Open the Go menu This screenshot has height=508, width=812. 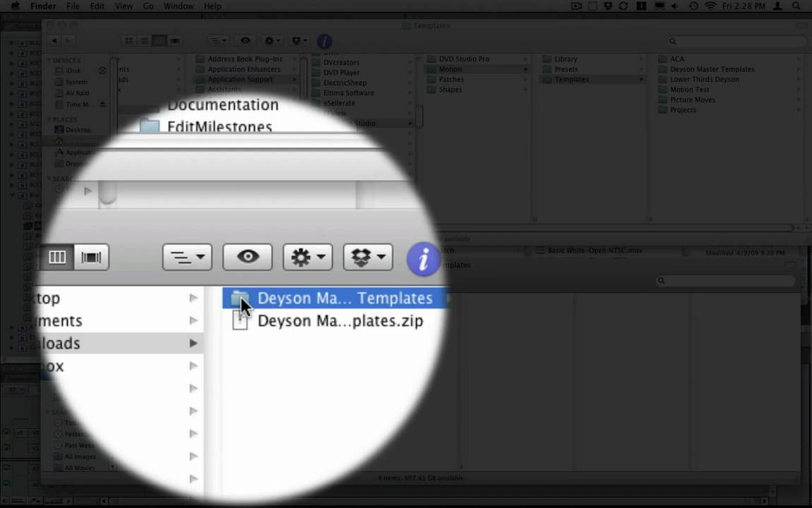coord(148,6)
